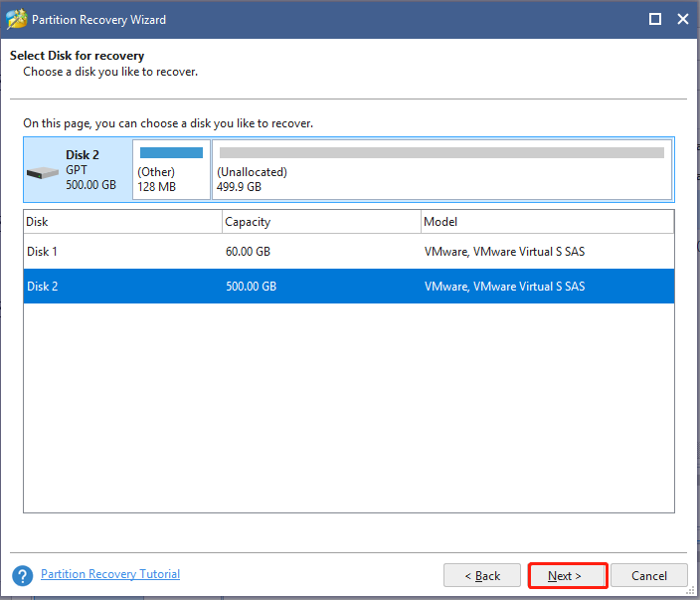Close the Partition Recovery Wizard window
The image size is (700, 600).
click(x=682, y=19)
